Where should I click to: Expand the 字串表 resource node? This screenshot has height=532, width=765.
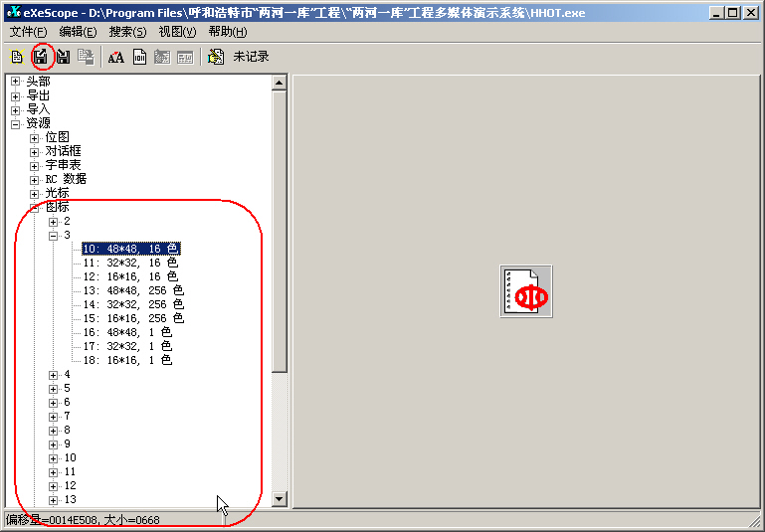tap(34, 166)
